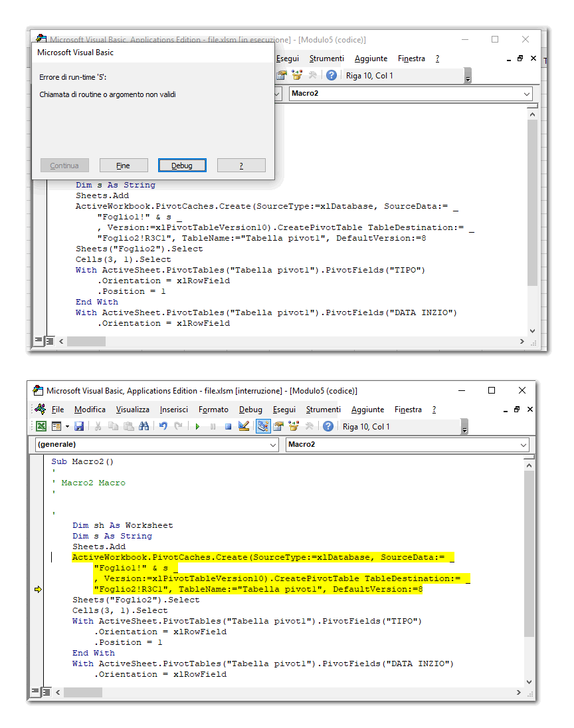The height and width of the screenshot is (728, 574).
Task: Click Insert UserForm icon in lower toolbar
Action: (56, 426)
